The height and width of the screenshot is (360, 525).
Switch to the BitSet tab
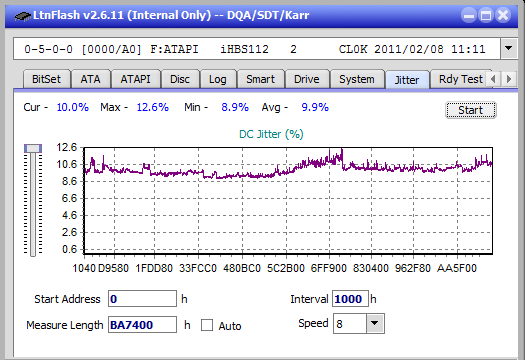click(x=47, y=79)
